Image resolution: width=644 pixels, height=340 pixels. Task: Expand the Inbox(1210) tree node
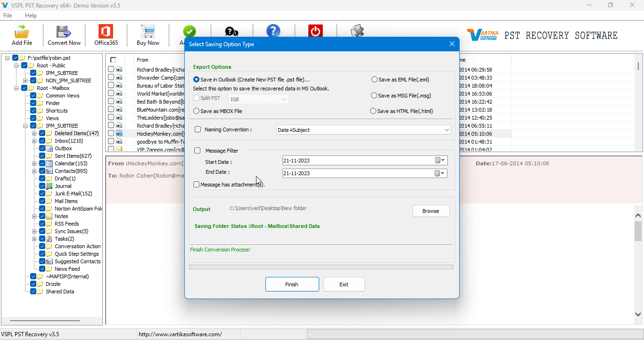pyautogui.click(x=34, y=141)
